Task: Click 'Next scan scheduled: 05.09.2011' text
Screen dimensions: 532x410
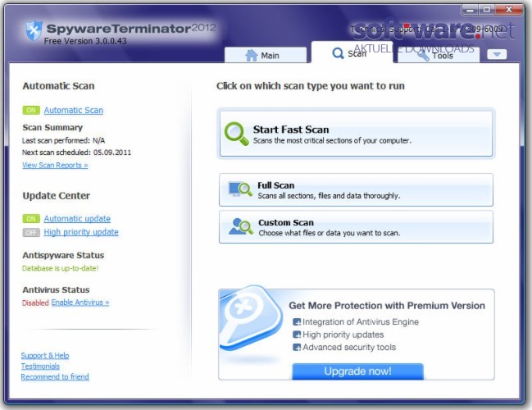Action: 76,153
